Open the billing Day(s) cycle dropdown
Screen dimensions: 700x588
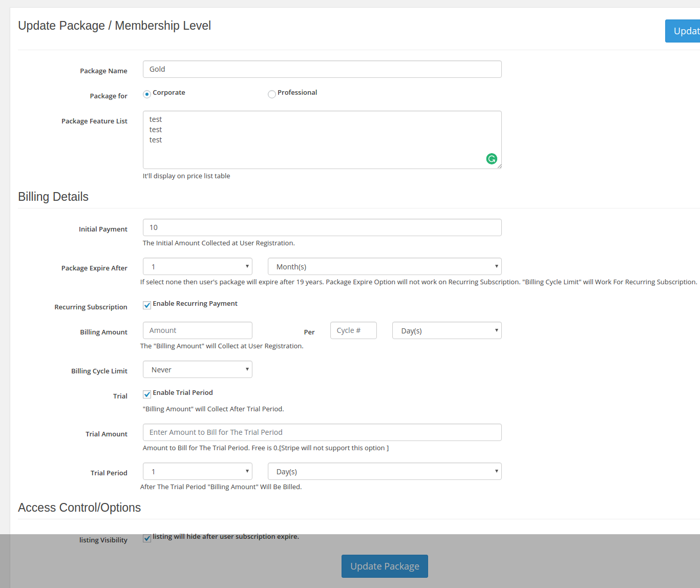447,330
